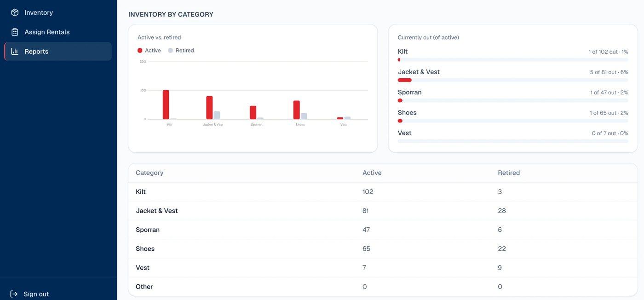The height and width of the screenshot is (300, 644).
Task: Toggle the Active legend red dot
Action: point(140,51)
